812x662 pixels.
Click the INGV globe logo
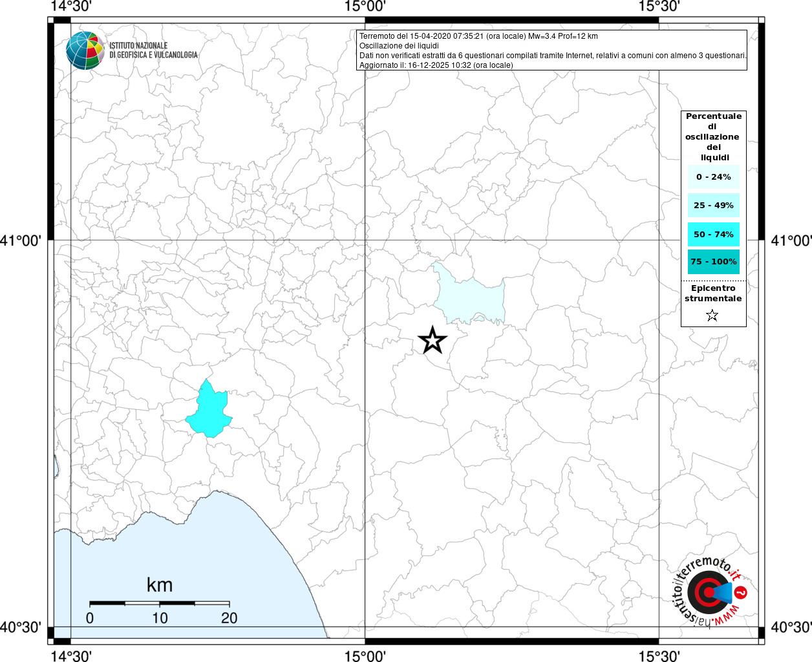click(x=85, y=50)
